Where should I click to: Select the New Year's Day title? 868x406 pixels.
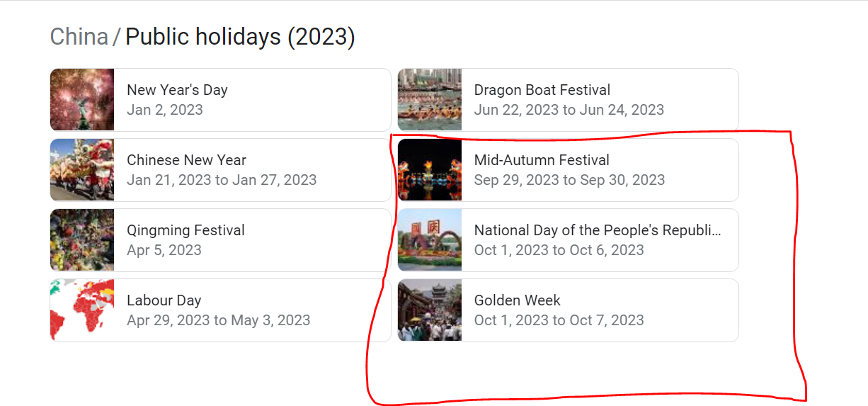(177, 90)
